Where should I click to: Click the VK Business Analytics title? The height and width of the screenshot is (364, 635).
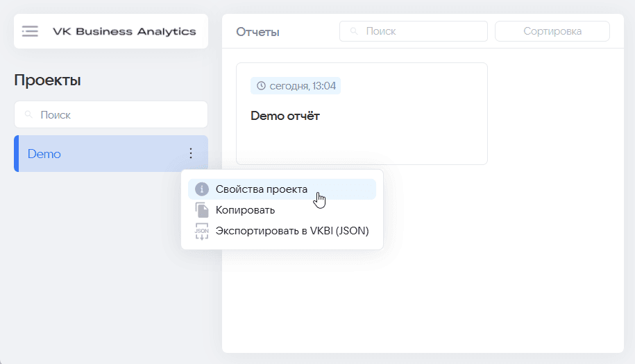(x=124, y=32)
